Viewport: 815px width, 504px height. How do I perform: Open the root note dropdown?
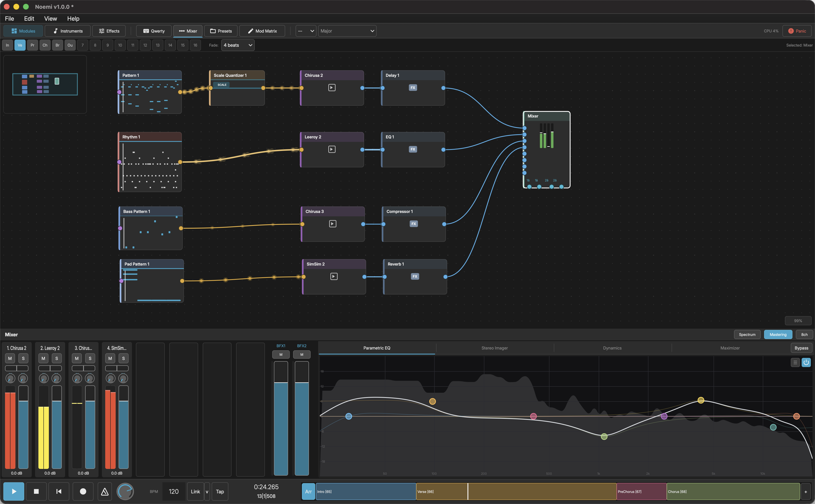click(x=306, y=31)
